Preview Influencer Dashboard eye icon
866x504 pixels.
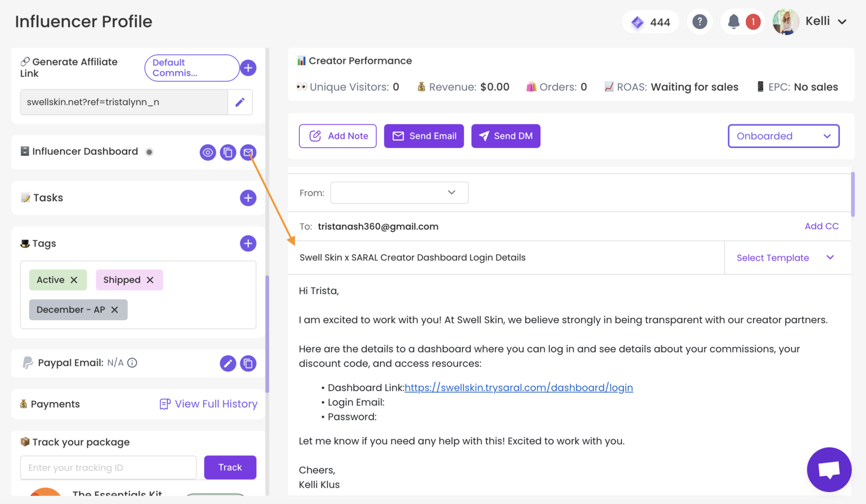point(208,152)
